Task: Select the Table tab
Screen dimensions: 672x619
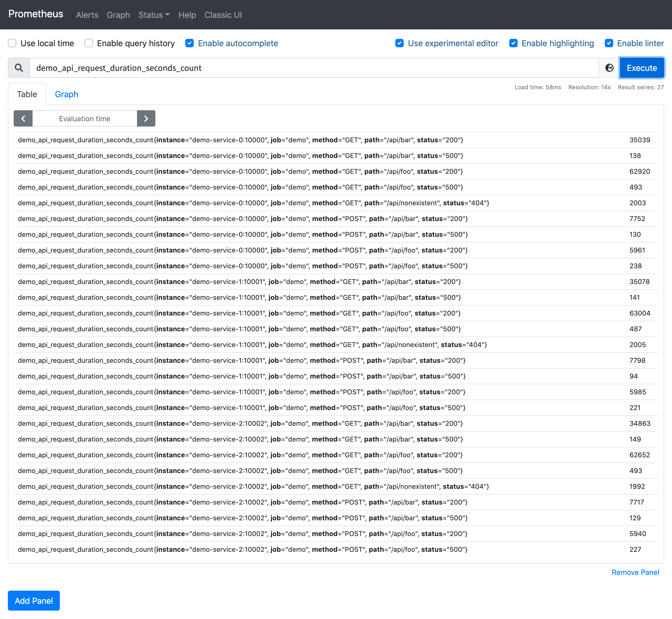Action: tap(27, 94)
